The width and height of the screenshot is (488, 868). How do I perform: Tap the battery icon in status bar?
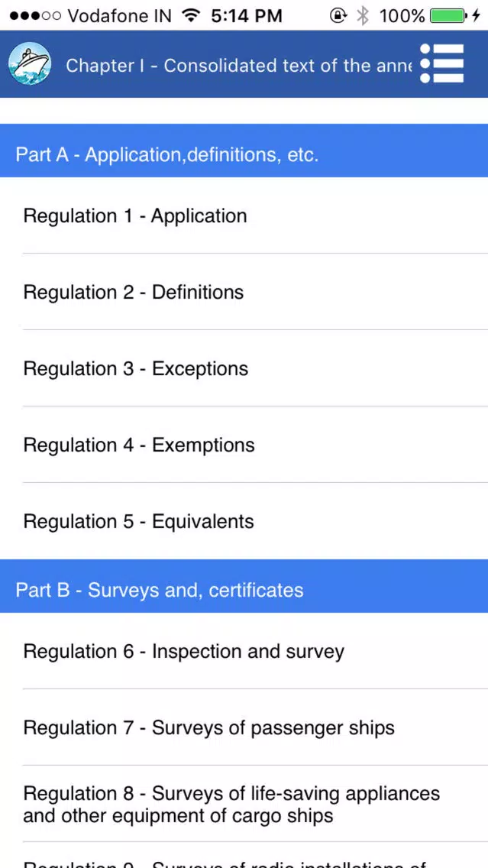click(449, 16)
